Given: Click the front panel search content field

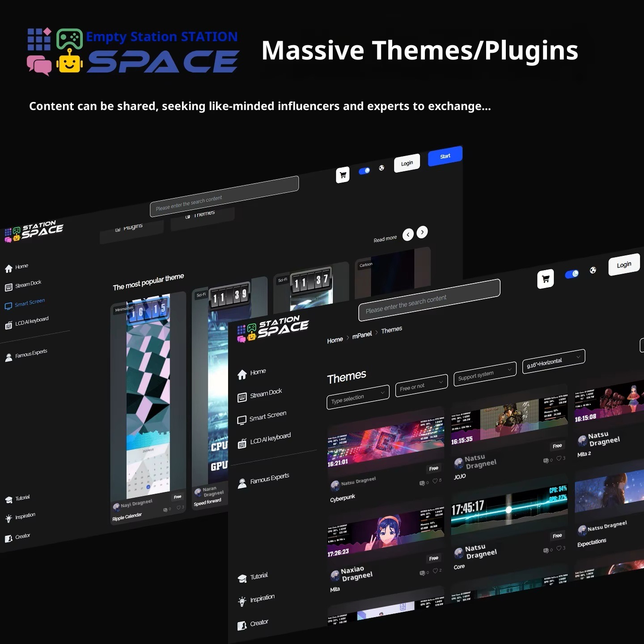Looking at the screenshot, I should pyautogui.click(x=428, y=301).
